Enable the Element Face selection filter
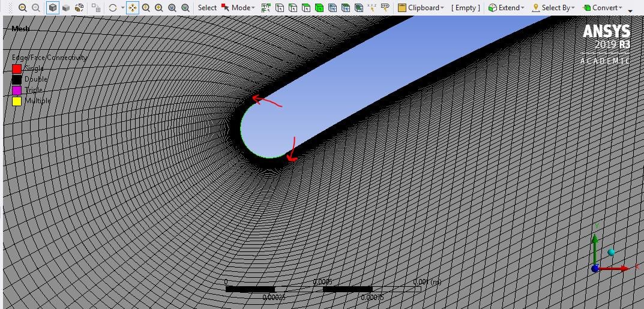 (346, 7)
